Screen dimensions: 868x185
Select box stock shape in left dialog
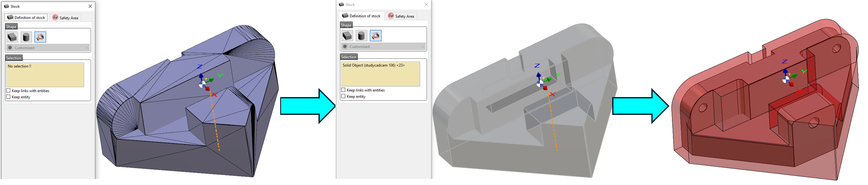pyautogui.click(x=12, y=37)
